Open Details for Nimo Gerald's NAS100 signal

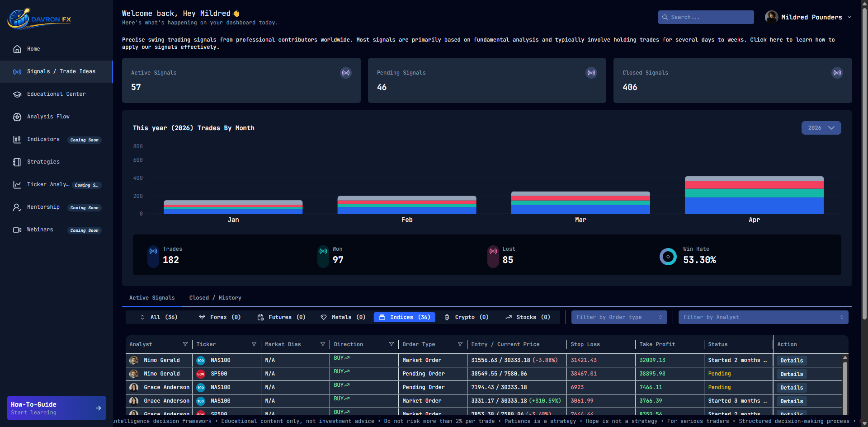[792, 361]
